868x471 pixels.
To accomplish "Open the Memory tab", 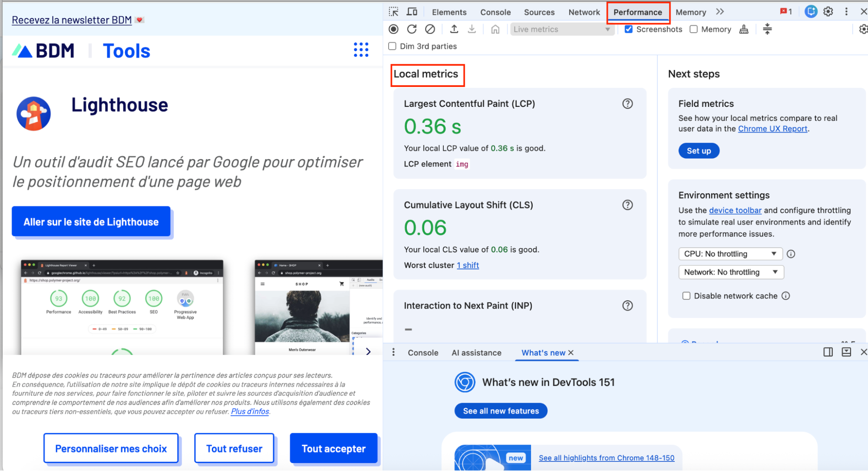I will (690, 12).
